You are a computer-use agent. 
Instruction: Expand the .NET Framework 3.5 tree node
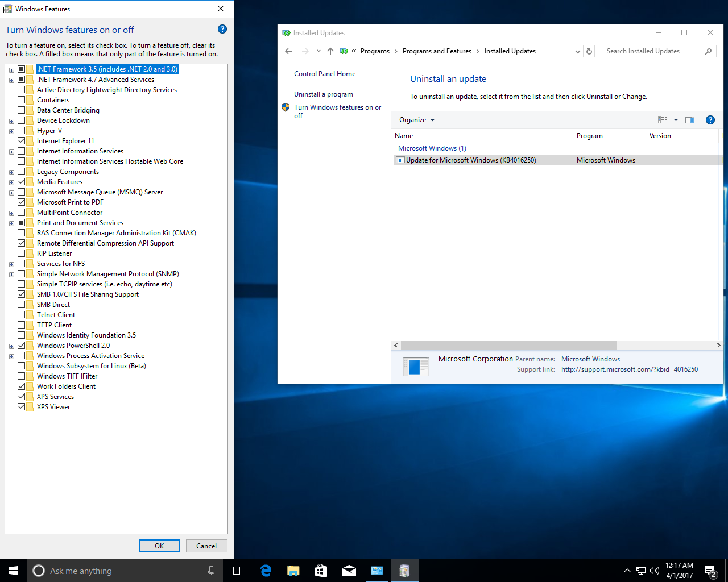coord(11,70)
